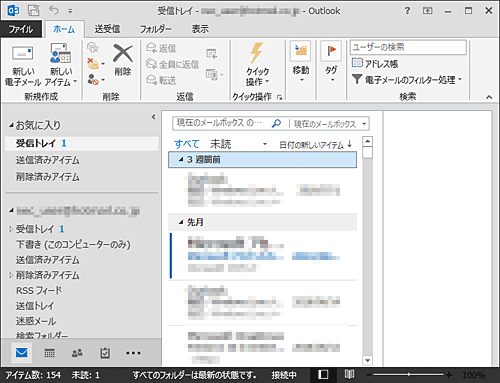Expand the account 受信トレイ subfolder arrow

pyautogui.click(x=11, y=229)
